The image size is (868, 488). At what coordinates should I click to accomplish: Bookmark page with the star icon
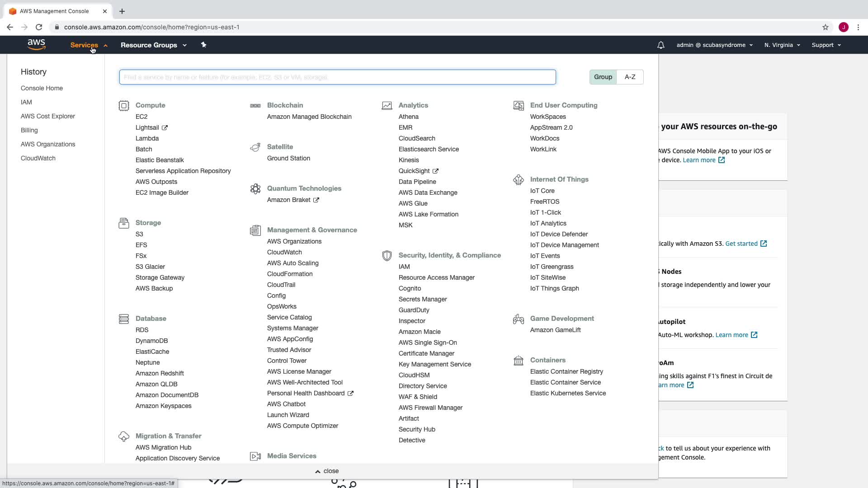tap(826, 27)
